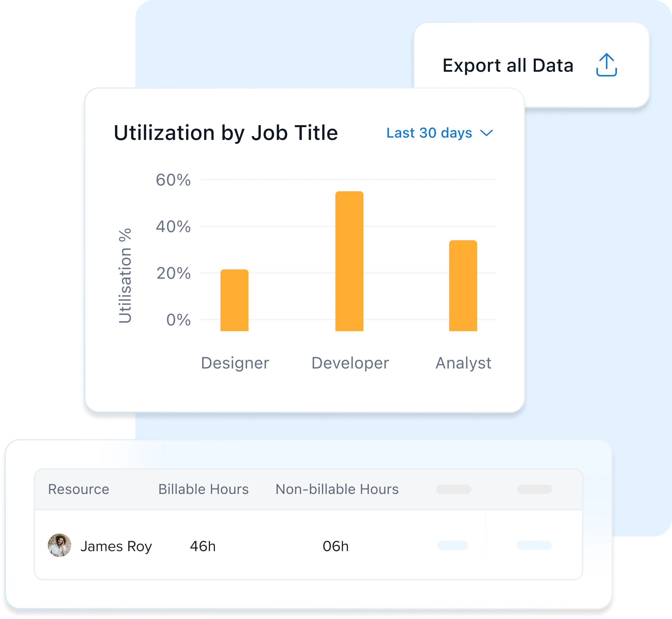Click the Export all Data button
The width and height of the screenshot is (672, 619).
click(508, 65)
